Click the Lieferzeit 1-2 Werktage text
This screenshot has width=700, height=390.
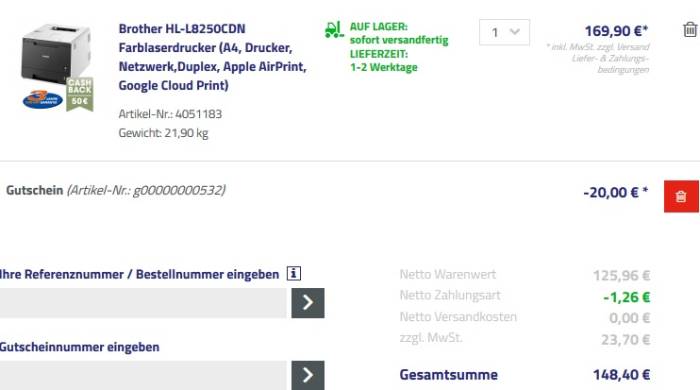[x=384, y=61]
